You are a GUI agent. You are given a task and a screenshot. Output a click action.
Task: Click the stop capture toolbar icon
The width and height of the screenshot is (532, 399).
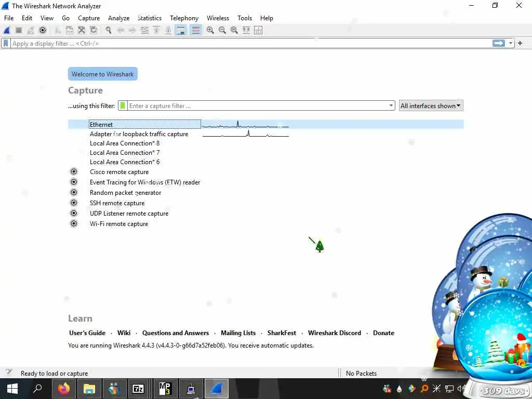(x=19, y=30)
